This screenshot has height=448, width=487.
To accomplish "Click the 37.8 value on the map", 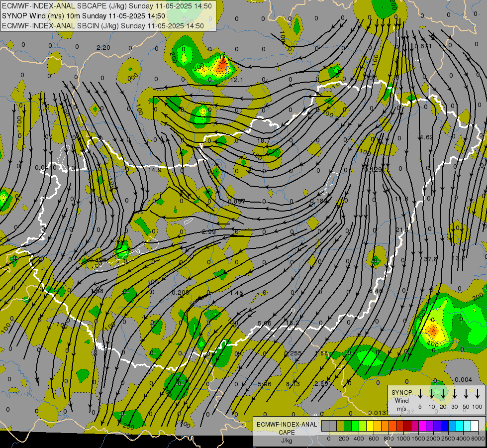I will [430, 259].
